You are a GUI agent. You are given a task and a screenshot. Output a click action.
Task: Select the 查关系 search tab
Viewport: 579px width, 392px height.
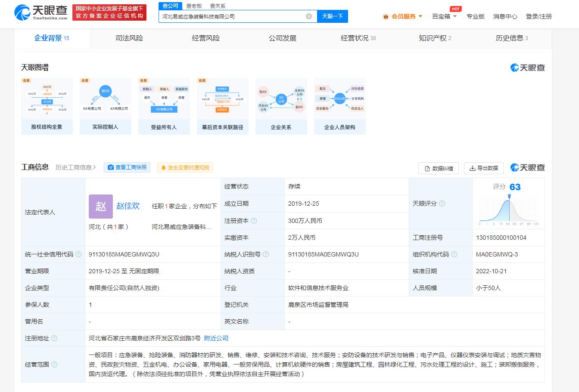tap(218, 6)
